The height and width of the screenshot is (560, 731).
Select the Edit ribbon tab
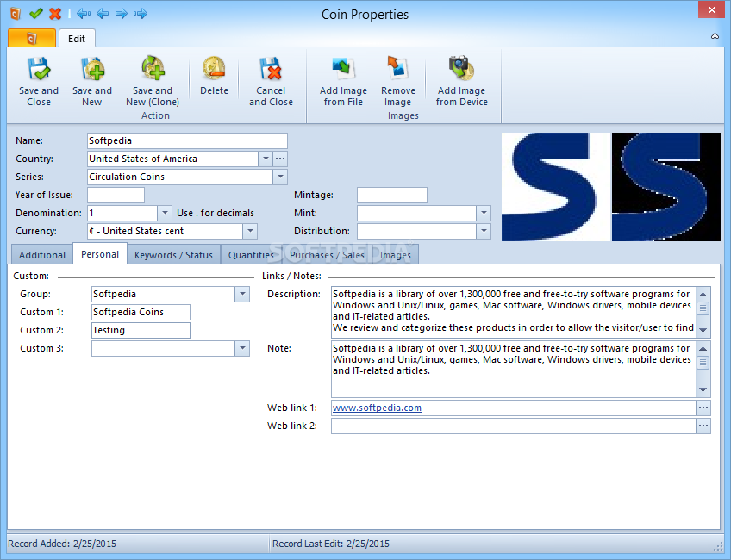point(77,39)
